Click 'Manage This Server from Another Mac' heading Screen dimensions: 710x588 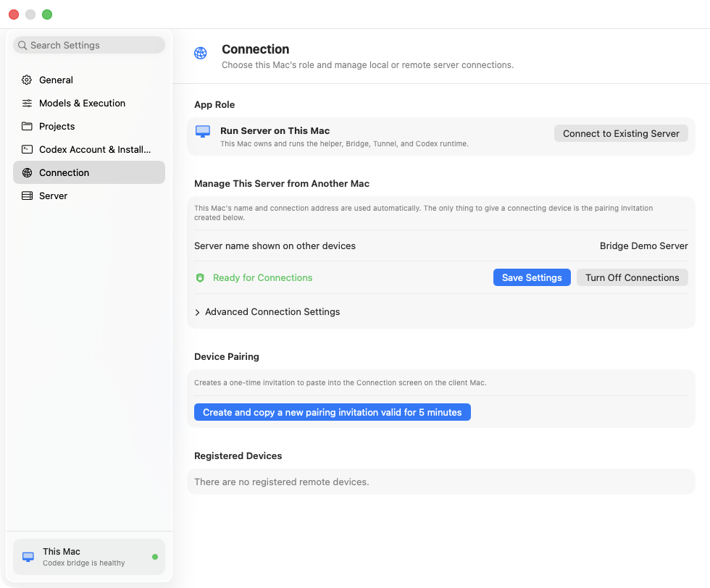(x=282, y=183)
